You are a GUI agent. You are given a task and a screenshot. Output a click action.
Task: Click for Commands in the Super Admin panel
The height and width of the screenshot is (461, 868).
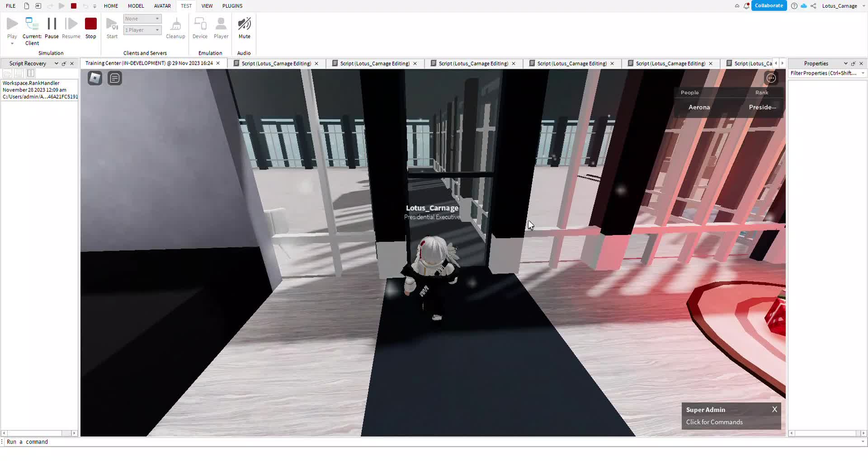tap(714, 422)
